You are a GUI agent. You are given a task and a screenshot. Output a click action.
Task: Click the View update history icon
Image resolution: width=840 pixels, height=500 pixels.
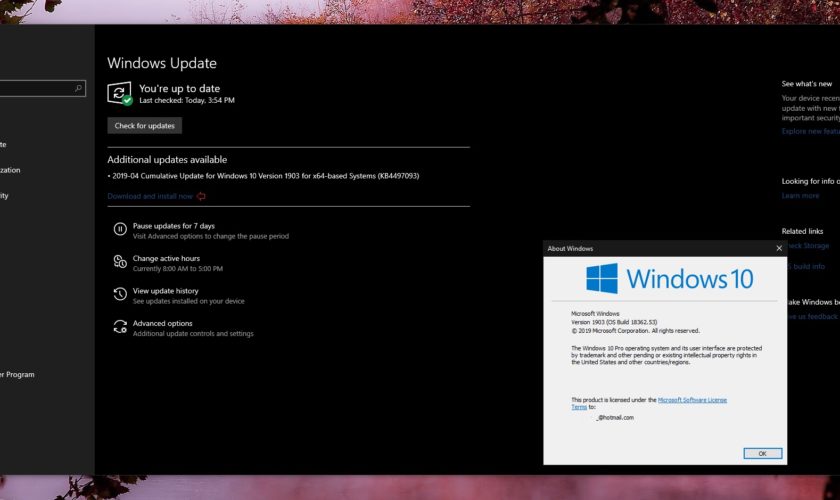(120, 295)
